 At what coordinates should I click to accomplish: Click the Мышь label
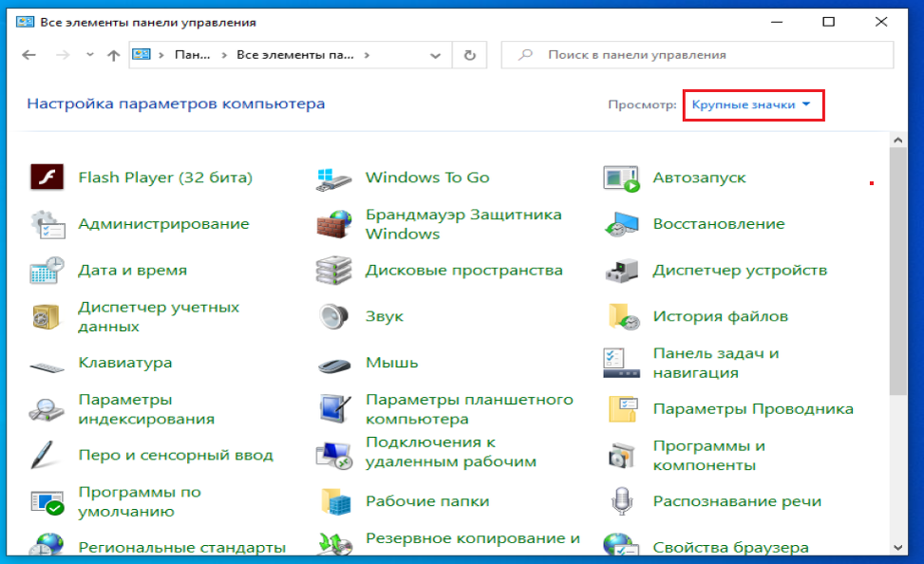pos(392,363)
